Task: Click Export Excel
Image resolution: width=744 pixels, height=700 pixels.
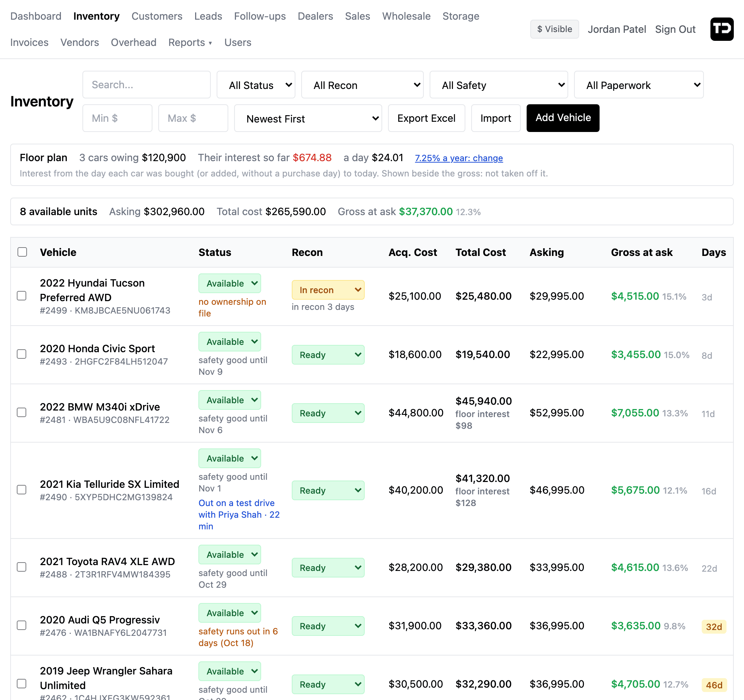Action: tap(426, 118)
